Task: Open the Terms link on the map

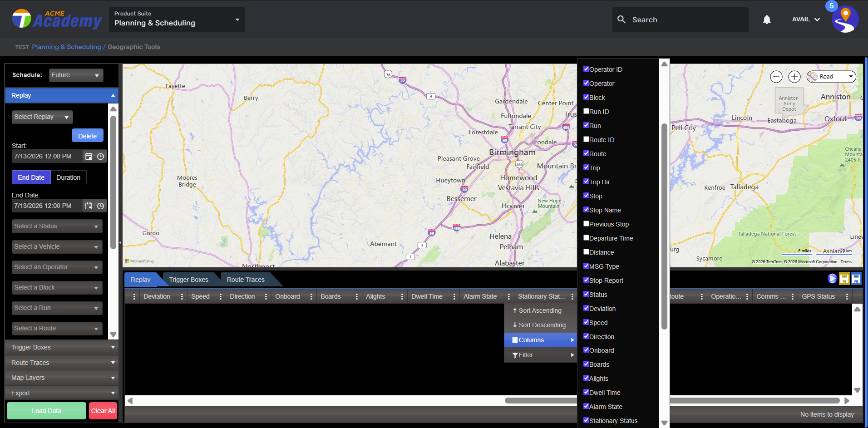Action: click(x=846, y=262)
